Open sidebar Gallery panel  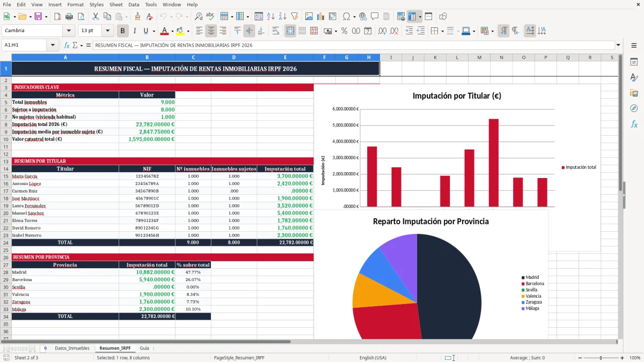tap(634, 93)
